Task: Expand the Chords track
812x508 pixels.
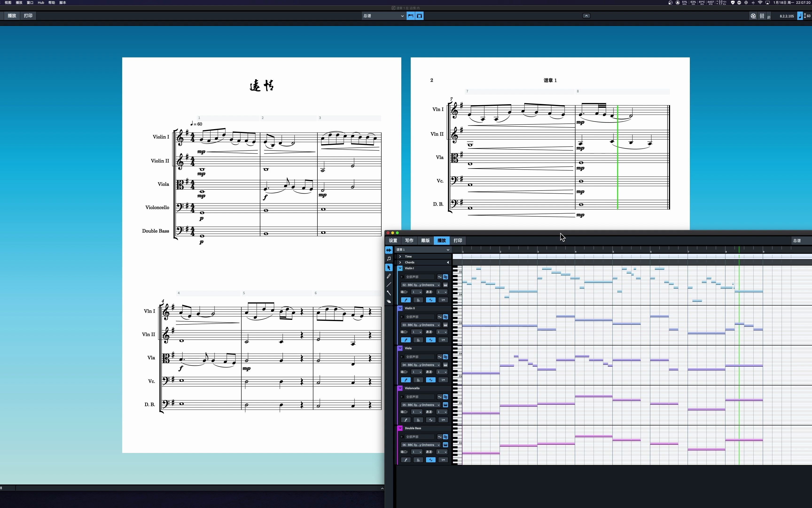Action: tap(400, 262)
